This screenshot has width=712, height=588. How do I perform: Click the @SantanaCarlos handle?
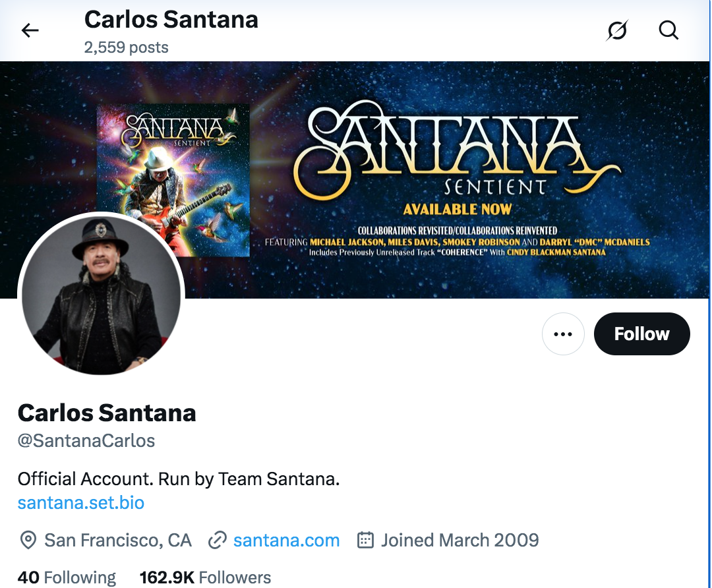[x=86, y=441]
